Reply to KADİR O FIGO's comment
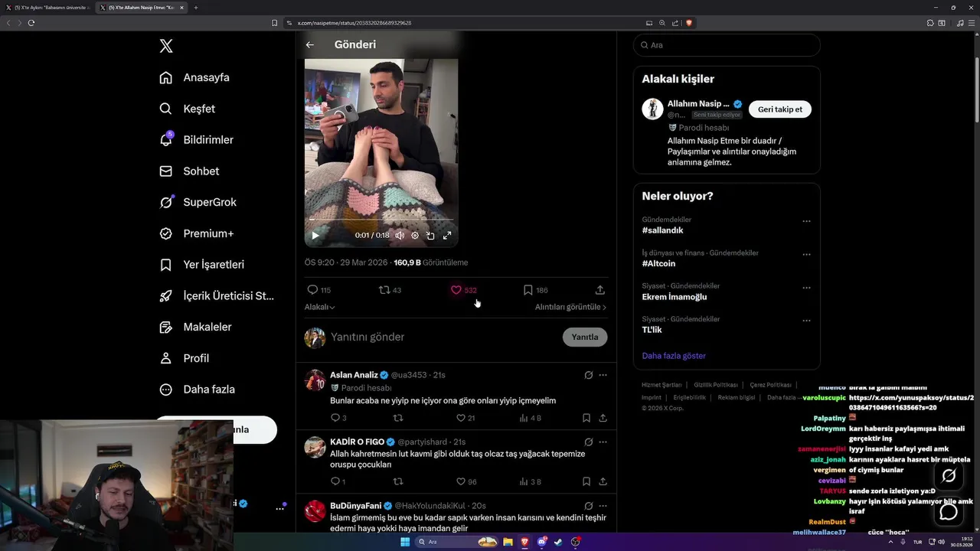The image size is (980, 551). [337, 482]
